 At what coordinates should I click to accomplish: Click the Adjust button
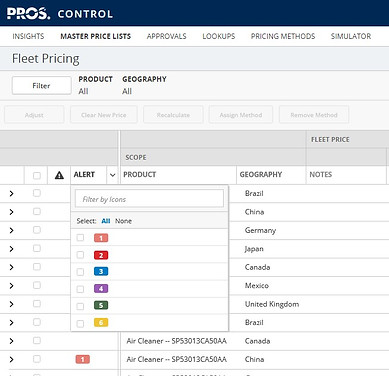(34, 115)
